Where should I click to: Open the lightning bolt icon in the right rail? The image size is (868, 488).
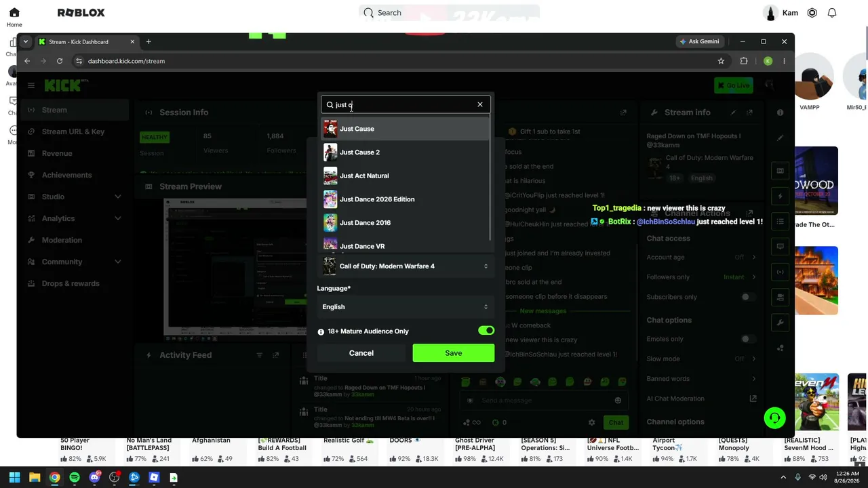click(781, 197)
